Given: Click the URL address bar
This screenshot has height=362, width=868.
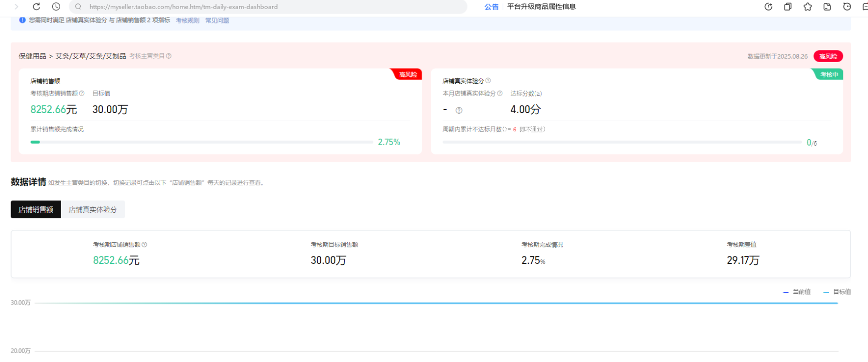Looking at the screenshot, I should 271,7.
